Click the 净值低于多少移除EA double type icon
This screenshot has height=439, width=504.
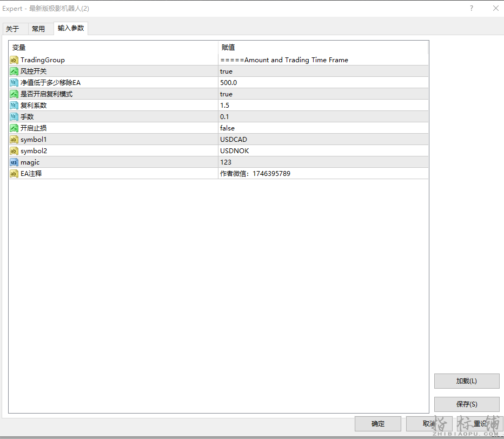pyautogui.click(x=14, y=83)
